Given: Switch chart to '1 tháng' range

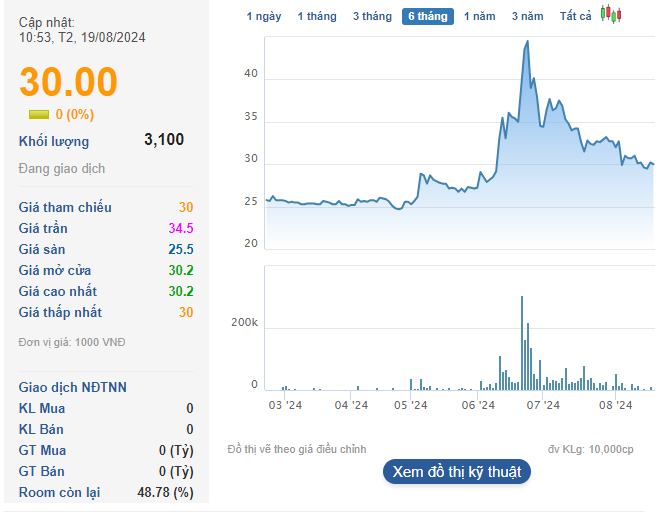Looking at the screenshot, I should 317,16.
